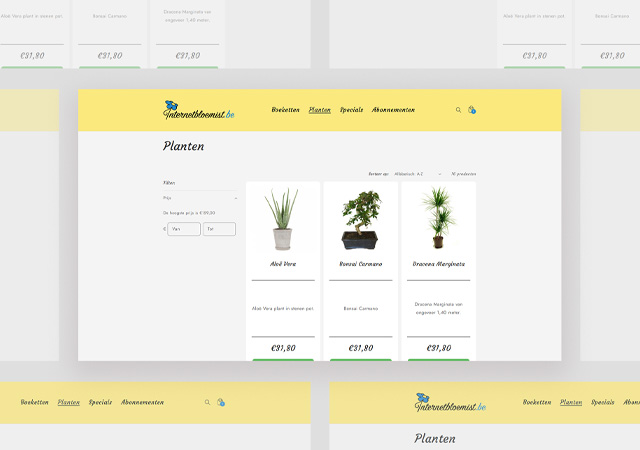Open Planten in lower-right background page

coord(571,402)
